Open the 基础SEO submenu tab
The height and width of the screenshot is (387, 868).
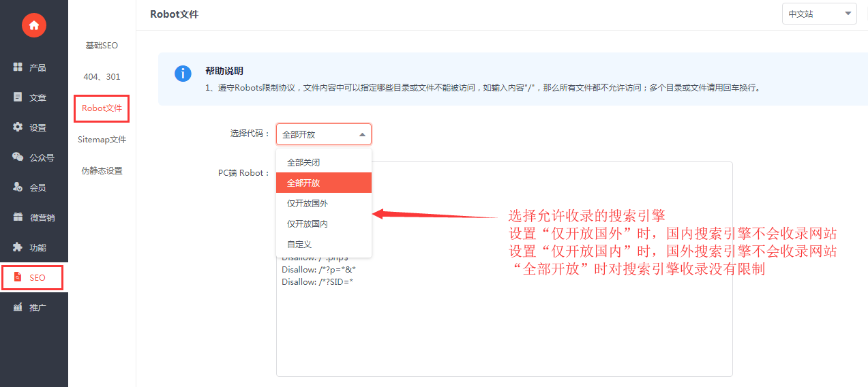point(102,46)
